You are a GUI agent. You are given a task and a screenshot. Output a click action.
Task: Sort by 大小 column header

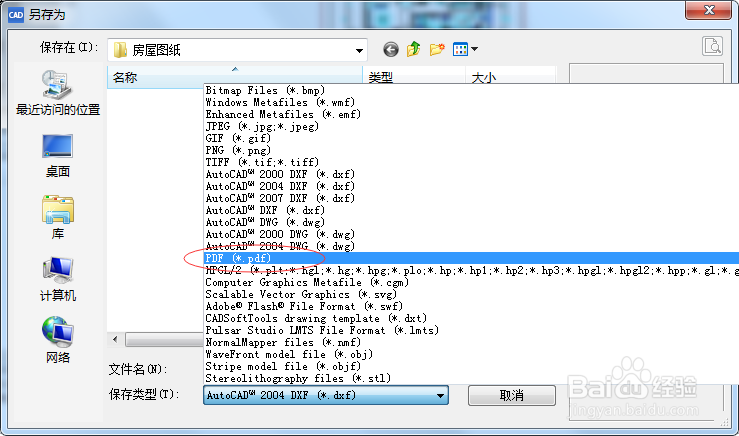(x=510, y=76)
